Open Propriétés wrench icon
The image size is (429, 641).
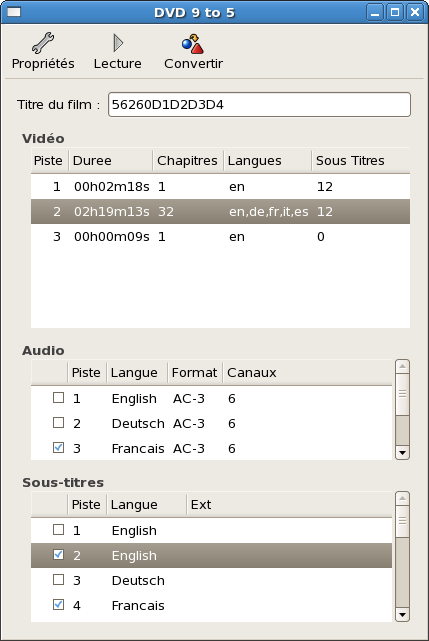[43, 43]
